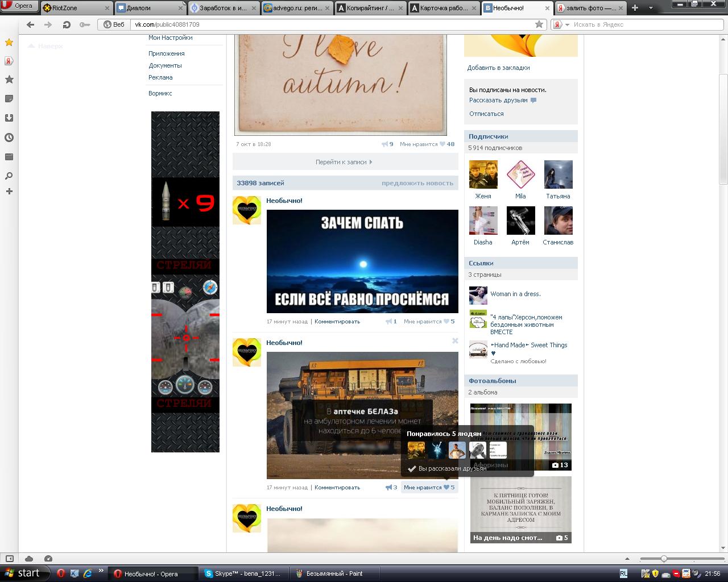Open the Веб security badge

tap(114, 24)
